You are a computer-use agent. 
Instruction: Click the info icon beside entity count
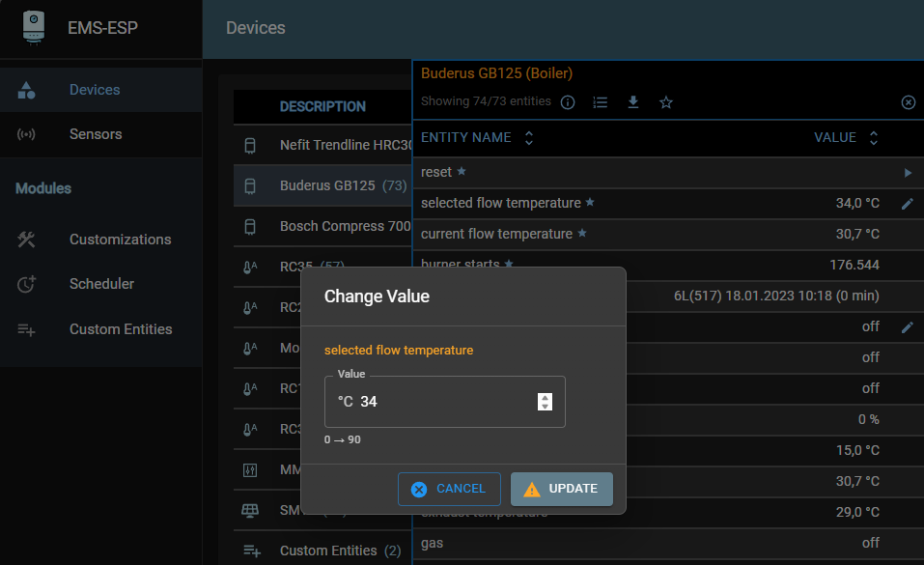568,102
